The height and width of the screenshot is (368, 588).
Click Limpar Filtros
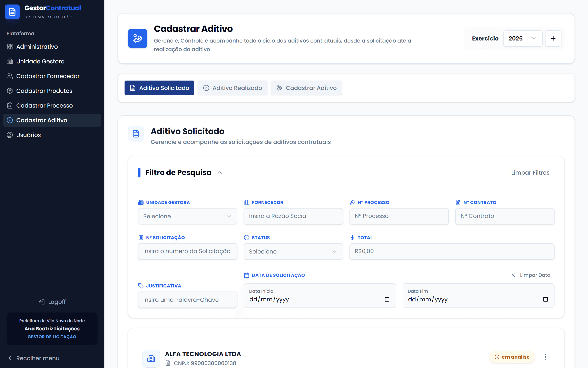coord(530,173)
